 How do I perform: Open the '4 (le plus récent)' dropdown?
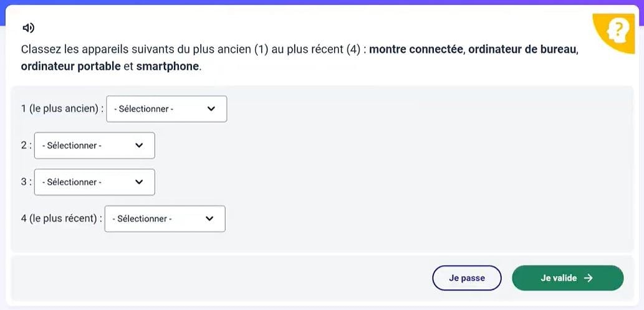(165, 218)
